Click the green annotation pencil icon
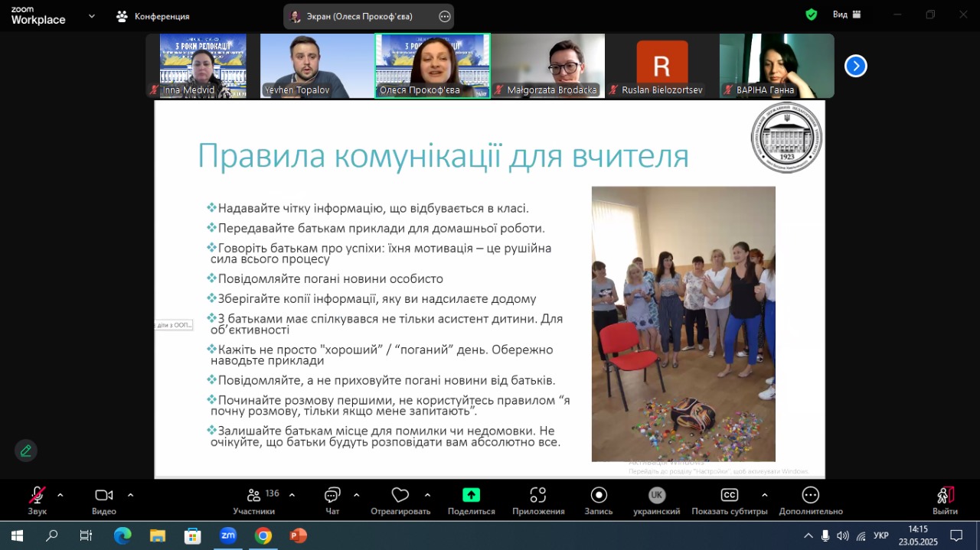 pyautogui.click(x=26, y=451)
